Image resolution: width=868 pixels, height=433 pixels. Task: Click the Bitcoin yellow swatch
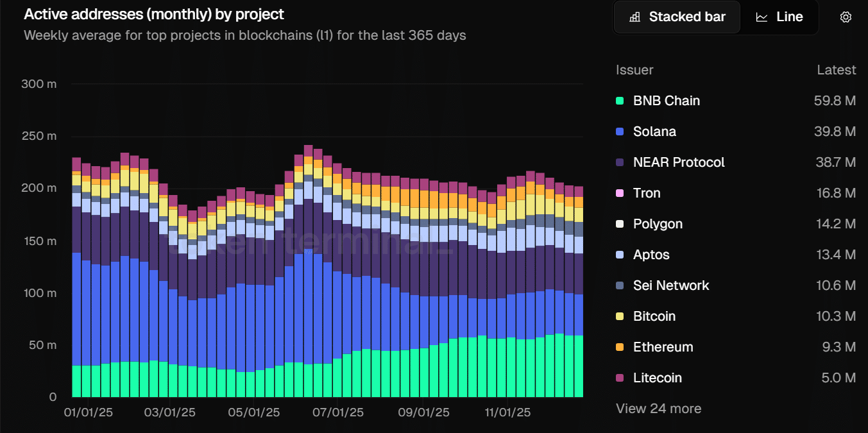[620, 316]
